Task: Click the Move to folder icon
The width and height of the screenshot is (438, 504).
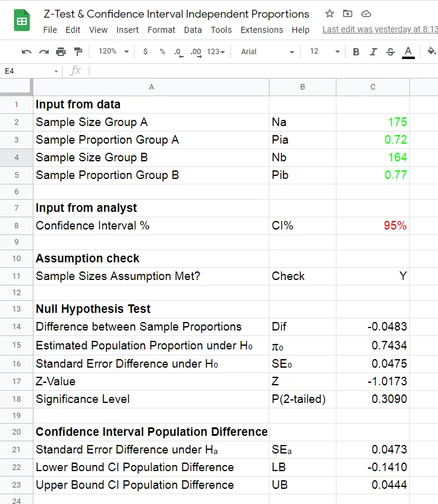Action: [347, 13]
